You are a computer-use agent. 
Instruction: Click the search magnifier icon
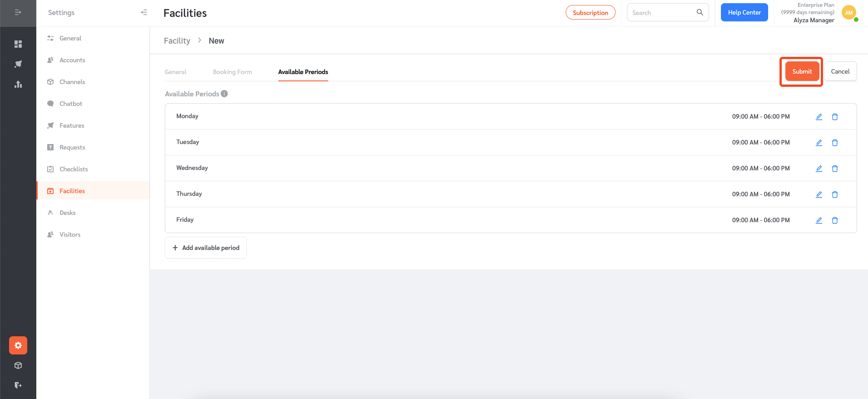(700, 12)
